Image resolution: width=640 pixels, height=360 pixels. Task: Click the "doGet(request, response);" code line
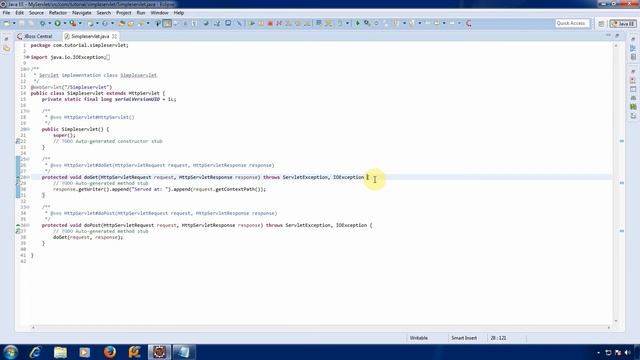tap(88, 237)
